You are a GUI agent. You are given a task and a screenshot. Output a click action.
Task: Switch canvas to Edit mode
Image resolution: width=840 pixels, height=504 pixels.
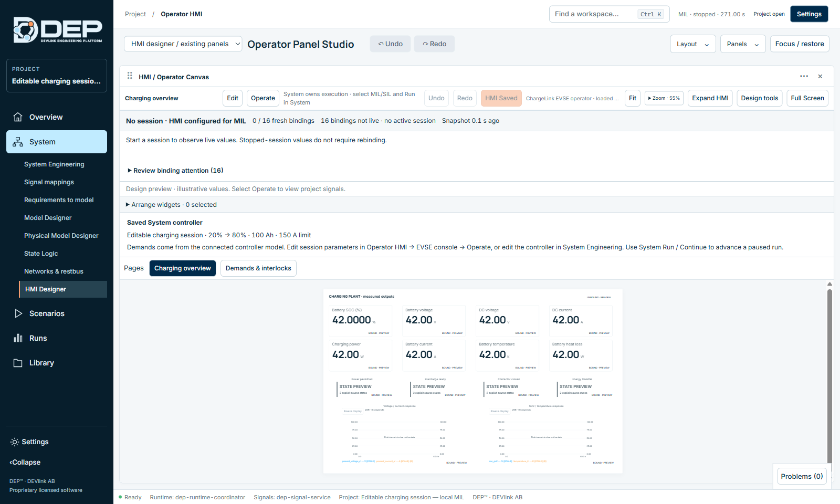pos(233,98)
